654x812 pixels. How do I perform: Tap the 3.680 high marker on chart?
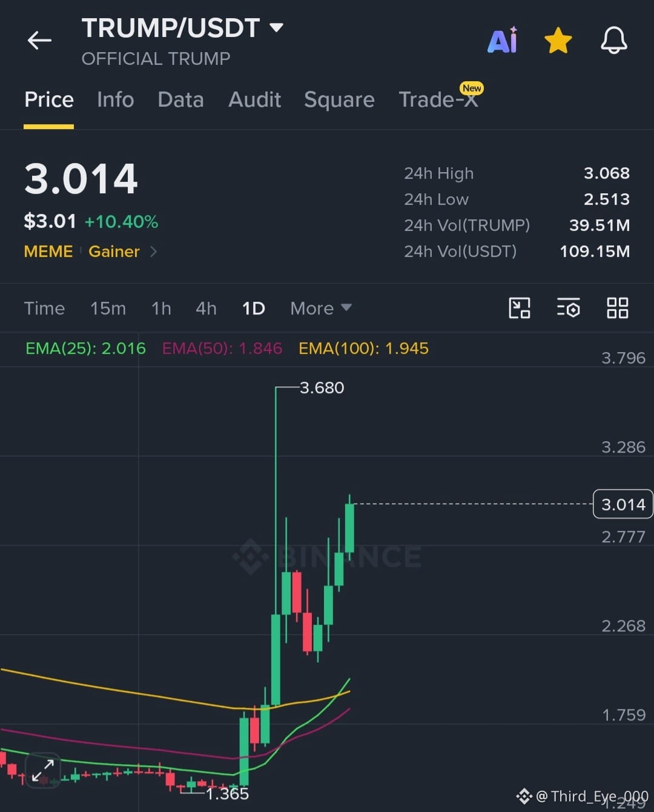322,388
